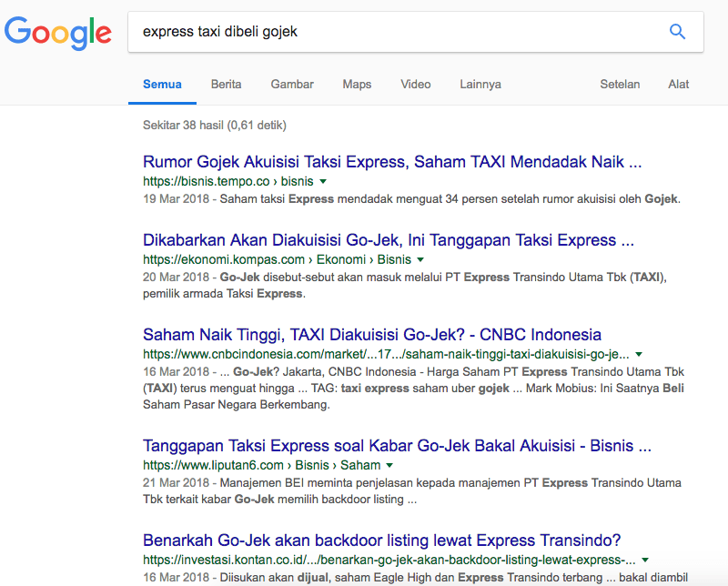
Task: Focus the search box with 'express taxi dibeli gojek'
Action: 416,32
